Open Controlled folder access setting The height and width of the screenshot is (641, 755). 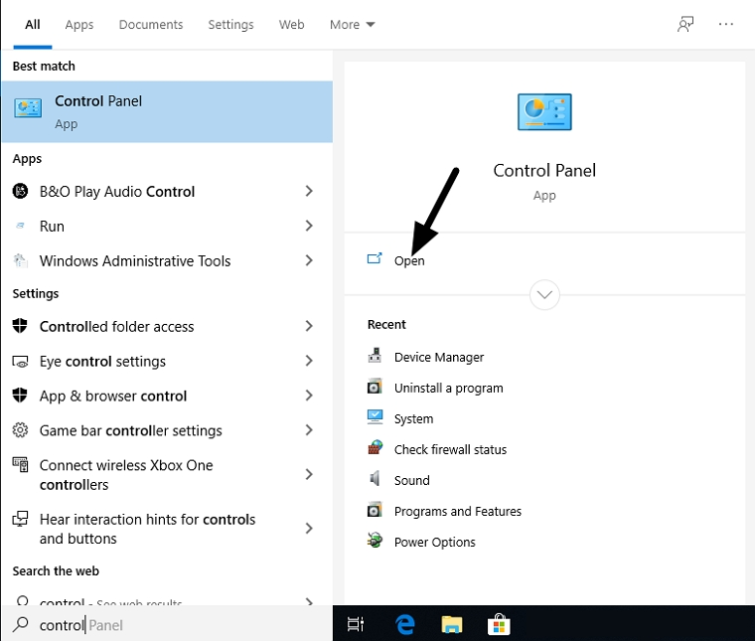117,326
